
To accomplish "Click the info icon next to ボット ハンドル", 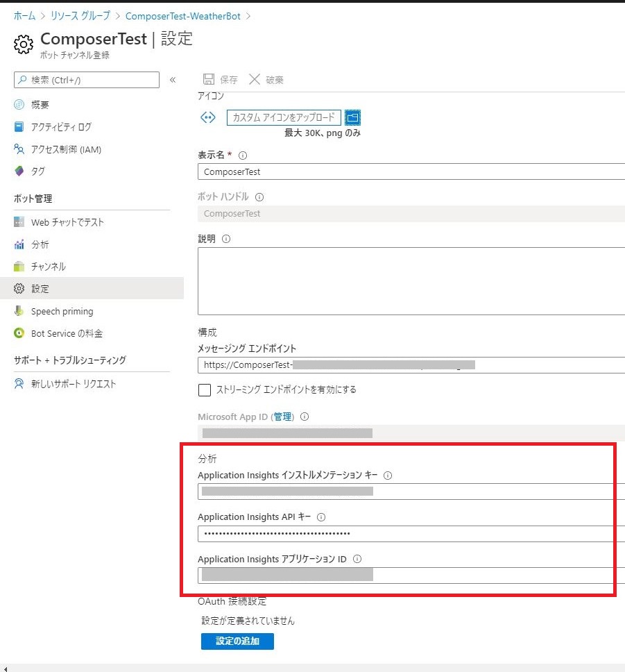I will (x=259, y=197).
